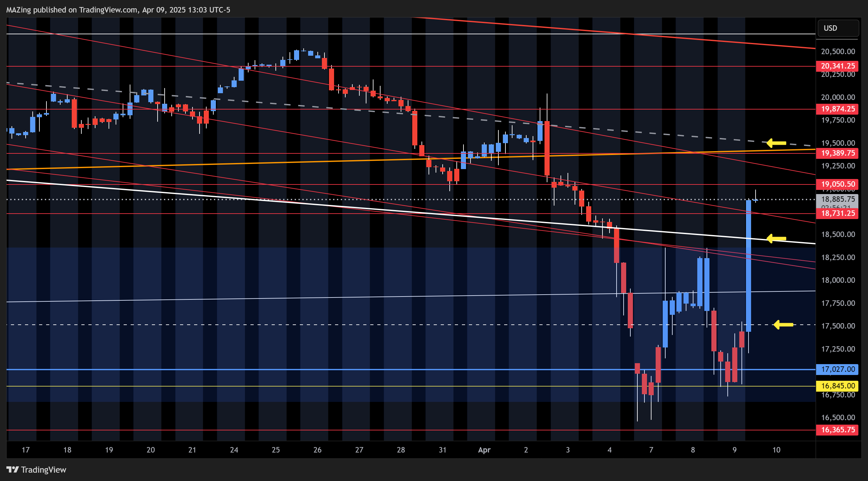
Task: Click date label 8 on time axis
Action: pyautogui.click(x=693, y=450)
